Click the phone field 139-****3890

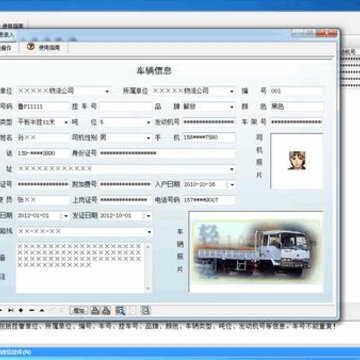point(43,153)
